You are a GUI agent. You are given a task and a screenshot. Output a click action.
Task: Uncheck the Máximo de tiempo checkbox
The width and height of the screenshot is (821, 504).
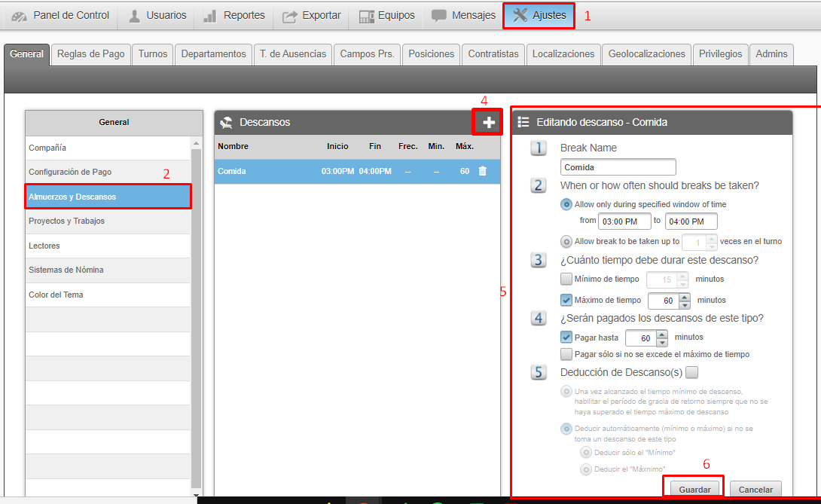pyautogui.click(x=566, y=300)
